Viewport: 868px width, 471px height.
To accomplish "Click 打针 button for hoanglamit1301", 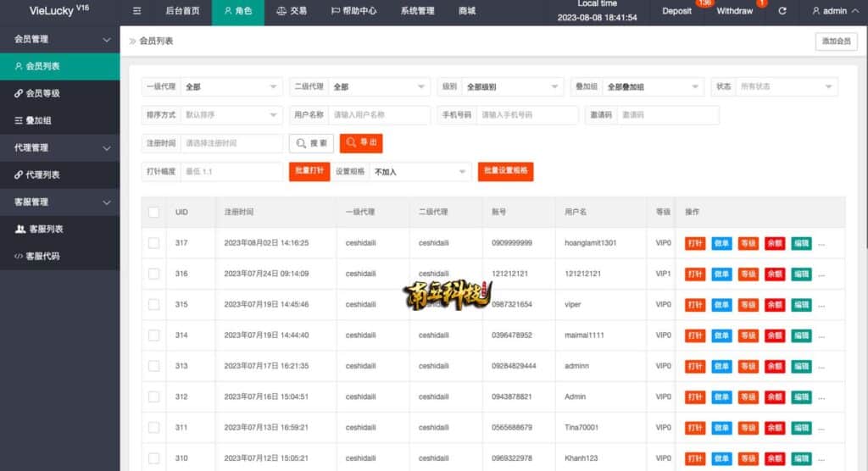I will point(695,243).
